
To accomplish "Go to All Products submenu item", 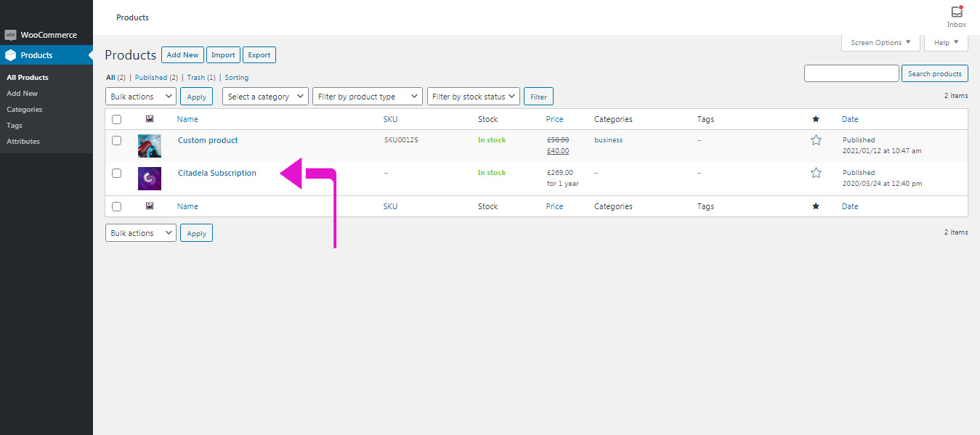I will click(28, 78).
